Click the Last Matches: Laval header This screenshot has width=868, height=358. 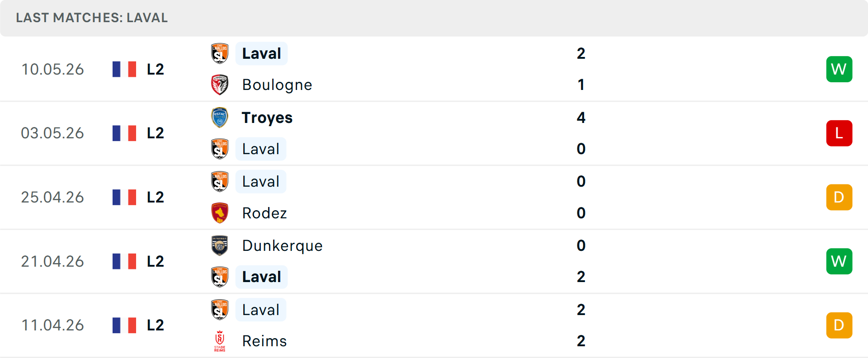[92, 18]
